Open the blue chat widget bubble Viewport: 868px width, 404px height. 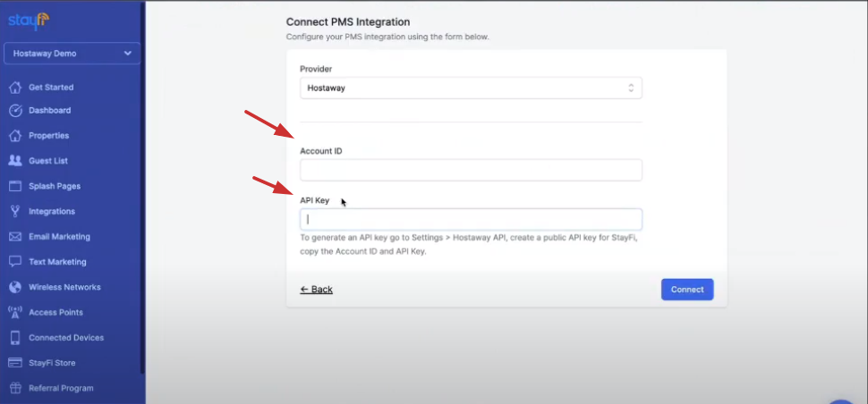point(841,402)
